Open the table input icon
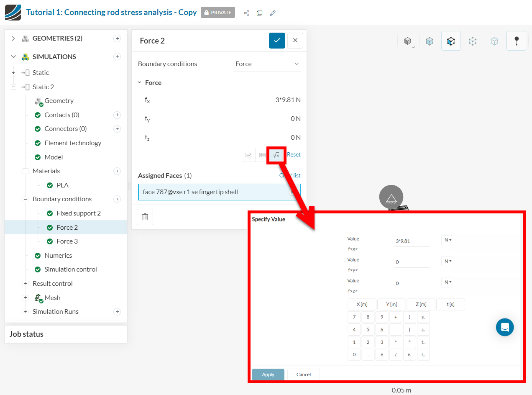The height and width of the screenshot is (395, 532). pyautogui.click(x=262, y=155)
